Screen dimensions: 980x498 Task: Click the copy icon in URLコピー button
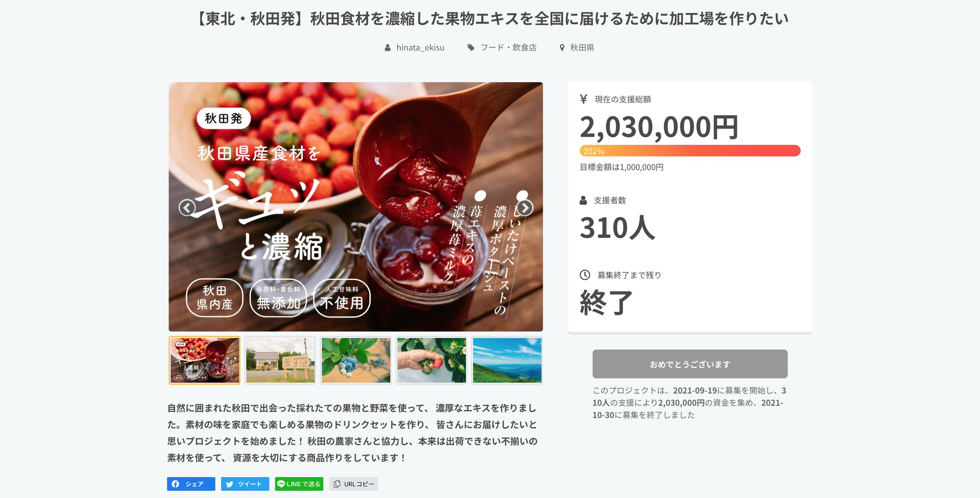click(x=337, y=484)
